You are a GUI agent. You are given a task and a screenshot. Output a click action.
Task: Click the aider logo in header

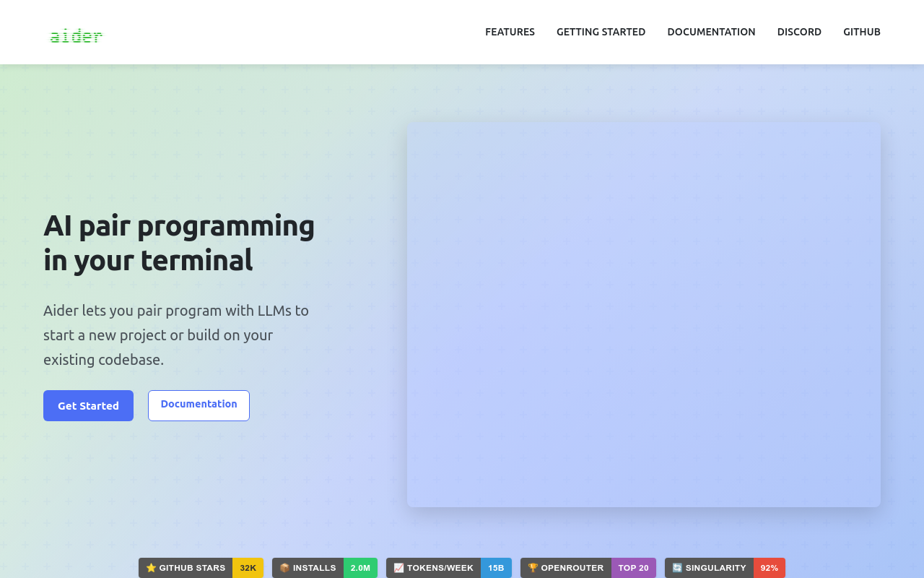[76, 35]
